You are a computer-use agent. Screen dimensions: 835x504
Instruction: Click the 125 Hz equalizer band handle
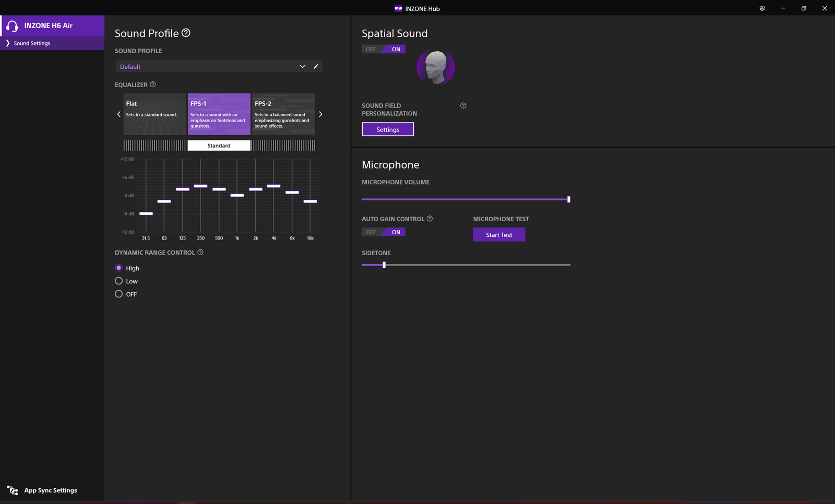click(x=183, y=189)
